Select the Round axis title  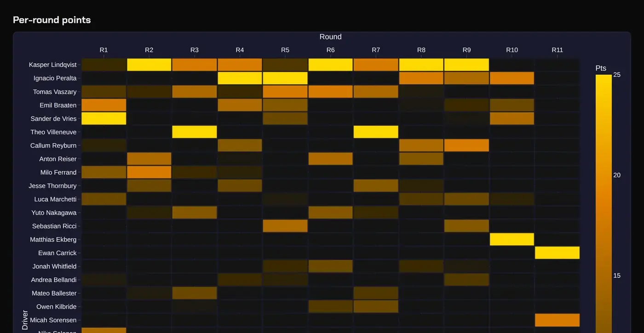coord(330,37)
